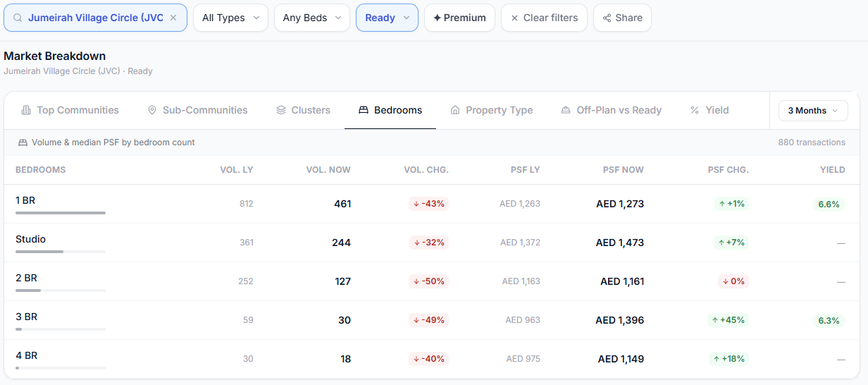The width and height of the screenshot is (868, 385).
Task: Open the Ready status dropdown
Action: 387,18
